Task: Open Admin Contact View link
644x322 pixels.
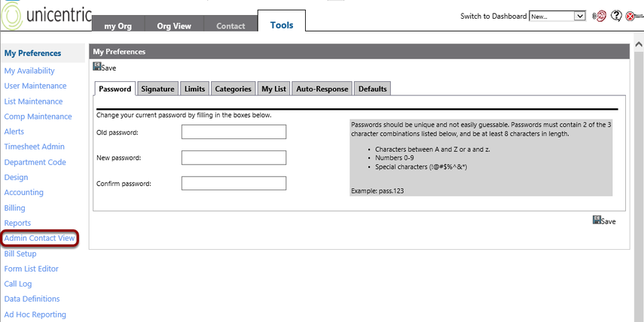Action: coord(39,238)
